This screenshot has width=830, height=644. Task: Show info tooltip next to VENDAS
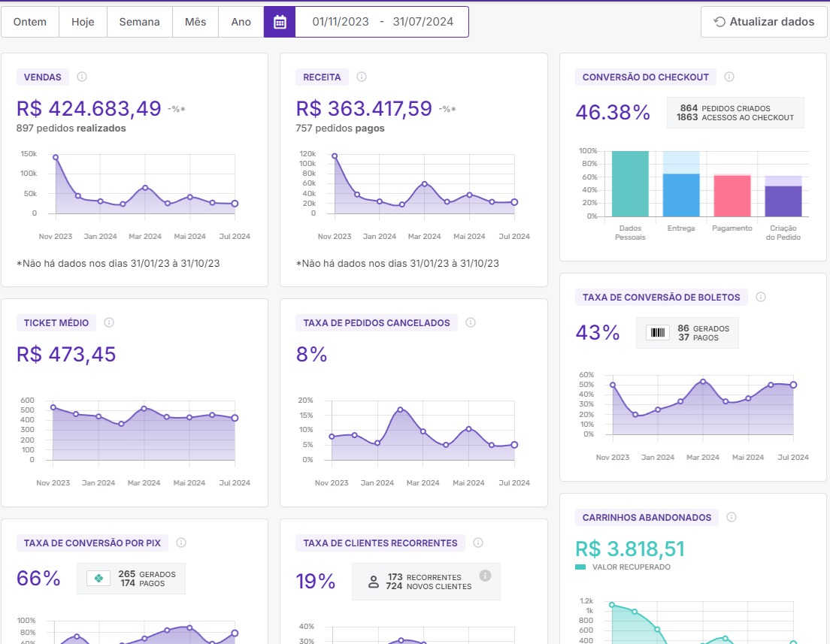[82, 77]
